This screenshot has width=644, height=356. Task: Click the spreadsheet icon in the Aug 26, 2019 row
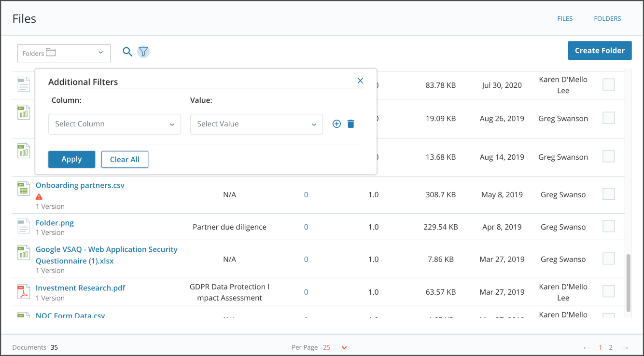[24, 112]
